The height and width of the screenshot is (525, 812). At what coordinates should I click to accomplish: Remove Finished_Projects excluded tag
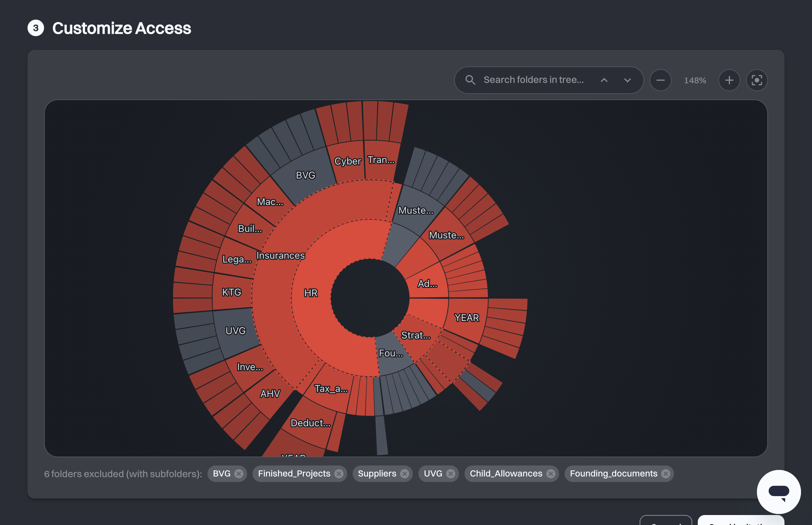pyautogui.click(x=339, y=474)
